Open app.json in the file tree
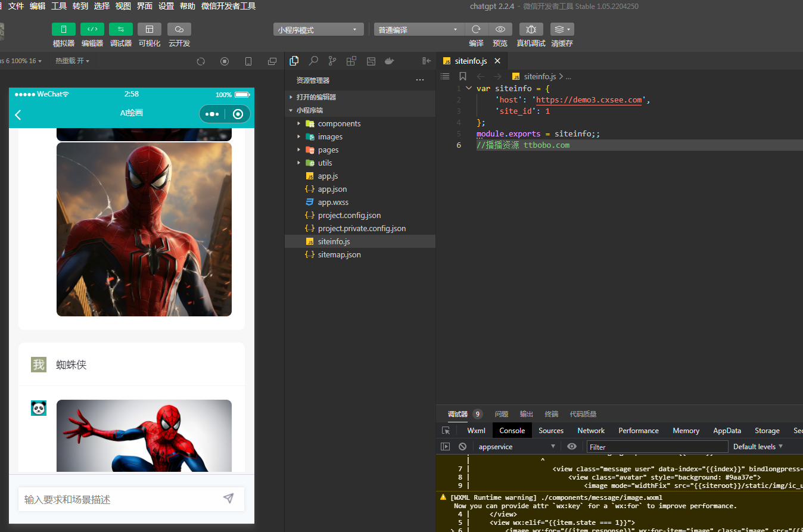 coord(360,189)
